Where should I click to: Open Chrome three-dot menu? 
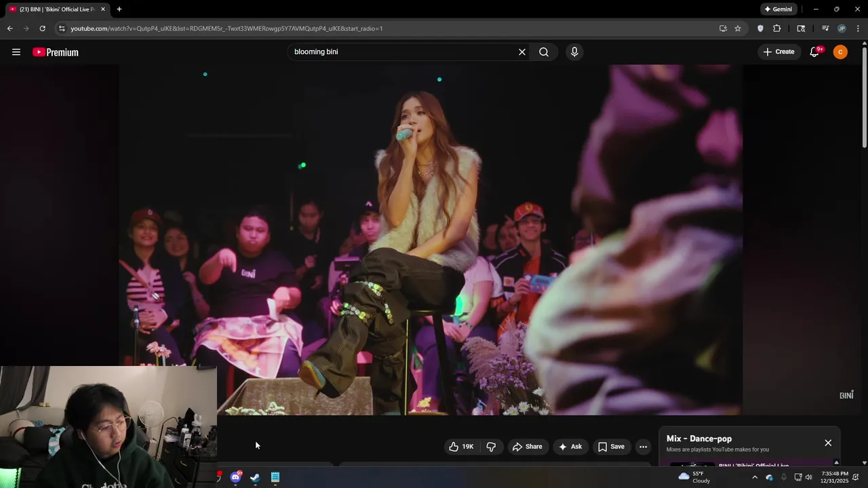pyautogui.click(x=858, y=28)
